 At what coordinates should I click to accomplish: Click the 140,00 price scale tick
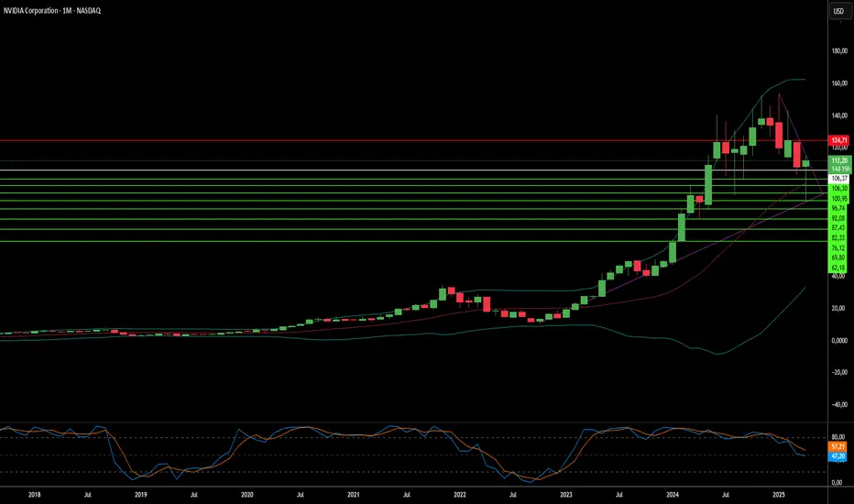[839, 115]
